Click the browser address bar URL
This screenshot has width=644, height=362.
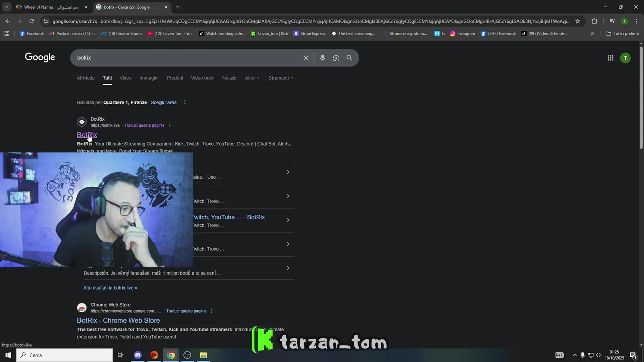click(311, 21)
